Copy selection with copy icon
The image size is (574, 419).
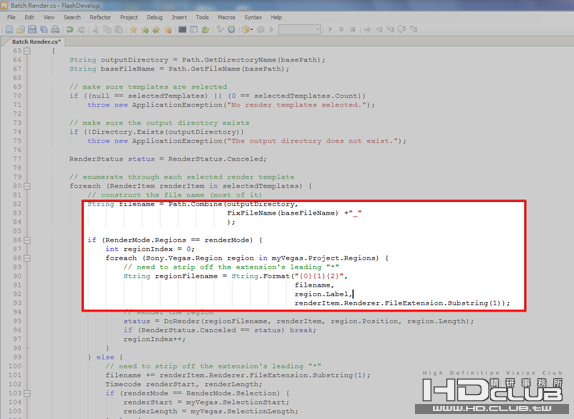(107, 29)
